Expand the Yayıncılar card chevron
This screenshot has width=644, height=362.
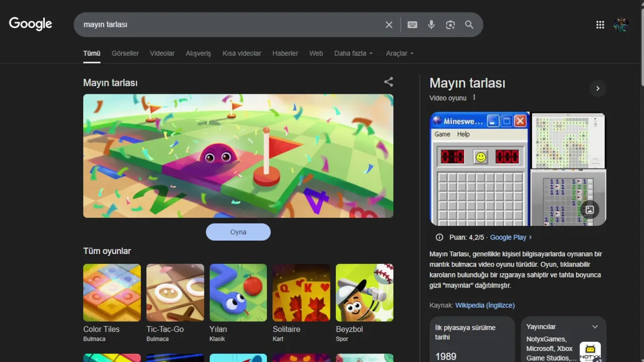pyautogui.click(x=595, y=327)
